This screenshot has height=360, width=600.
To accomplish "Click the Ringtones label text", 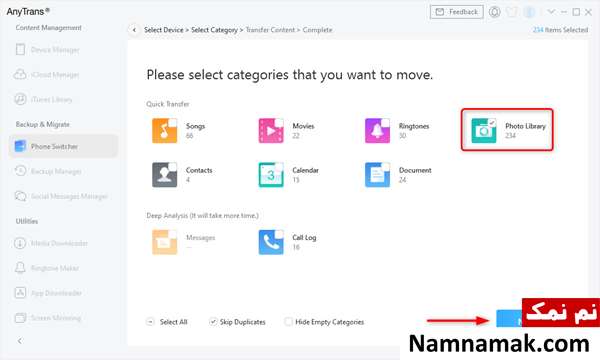I will 414,126.
